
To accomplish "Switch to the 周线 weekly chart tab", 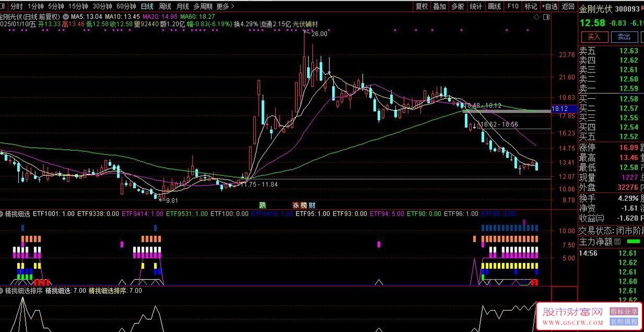I will click(165, 6).
